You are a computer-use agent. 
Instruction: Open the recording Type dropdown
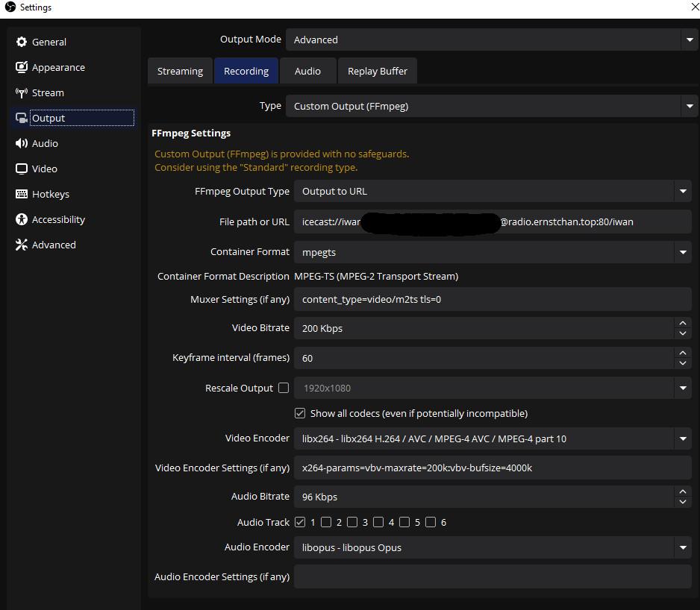(x=491, y=106)
